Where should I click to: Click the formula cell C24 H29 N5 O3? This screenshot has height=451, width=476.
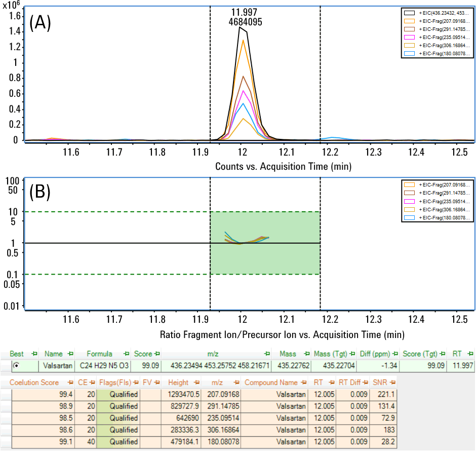pyautogui.click(x=104, y=365)
